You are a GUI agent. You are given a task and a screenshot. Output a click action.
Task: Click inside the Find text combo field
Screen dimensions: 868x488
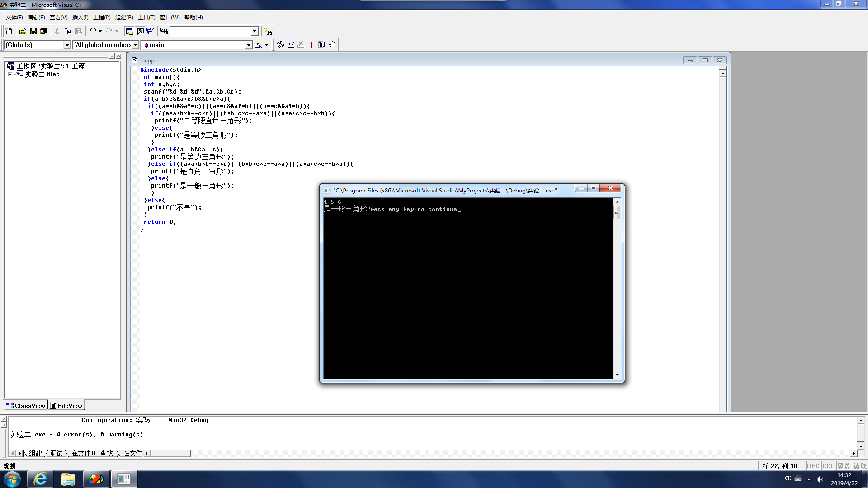point(210,31)
